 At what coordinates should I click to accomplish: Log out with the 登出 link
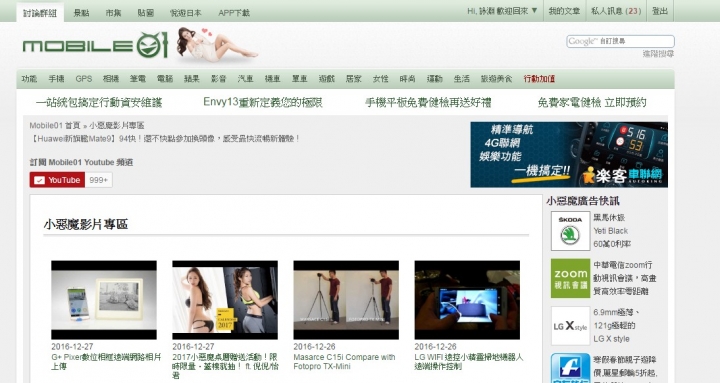pyautogui.click(x=660, y=11)
